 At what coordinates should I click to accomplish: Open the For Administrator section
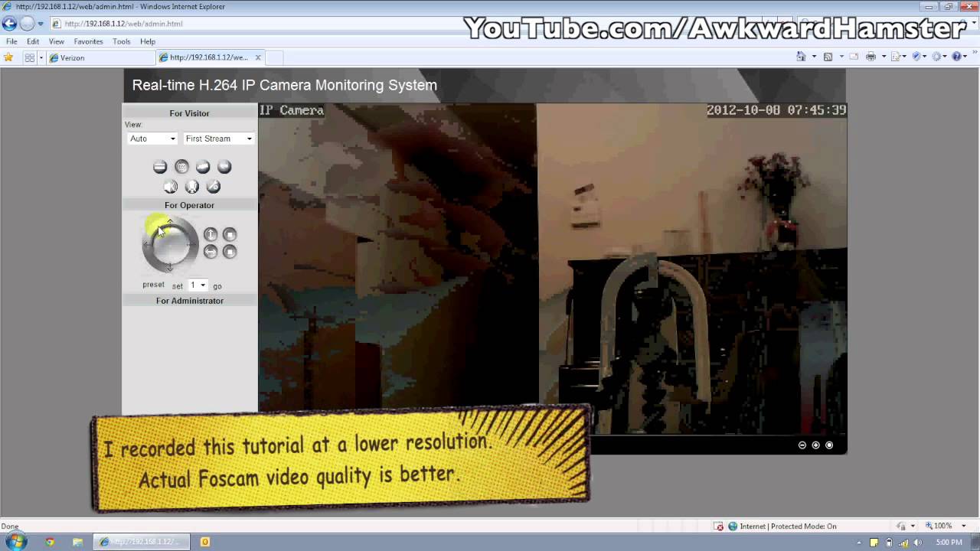(190, 301)
